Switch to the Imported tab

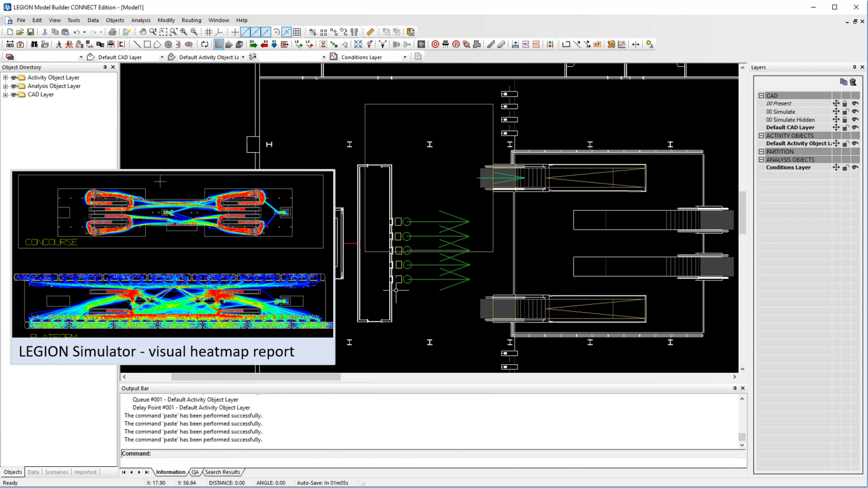coord(85,472)
